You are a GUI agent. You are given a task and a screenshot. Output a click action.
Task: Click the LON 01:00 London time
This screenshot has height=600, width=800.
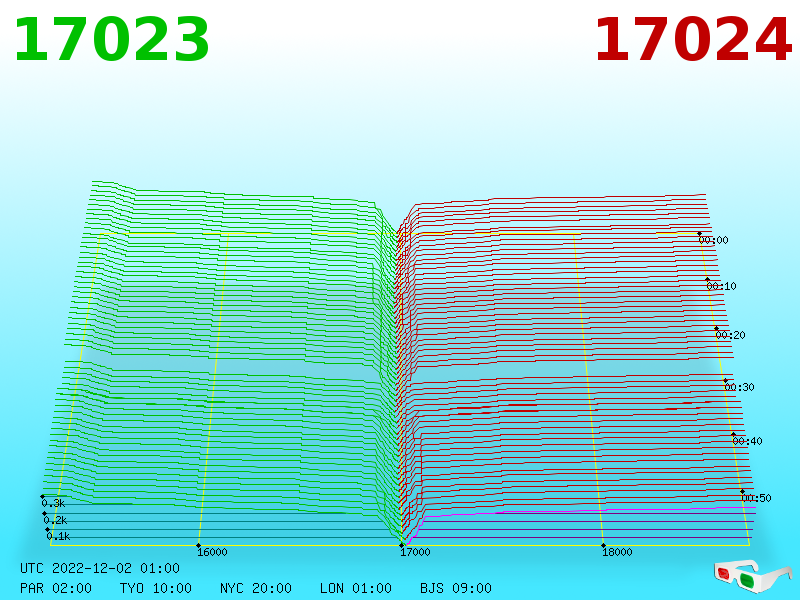[356, 588]
